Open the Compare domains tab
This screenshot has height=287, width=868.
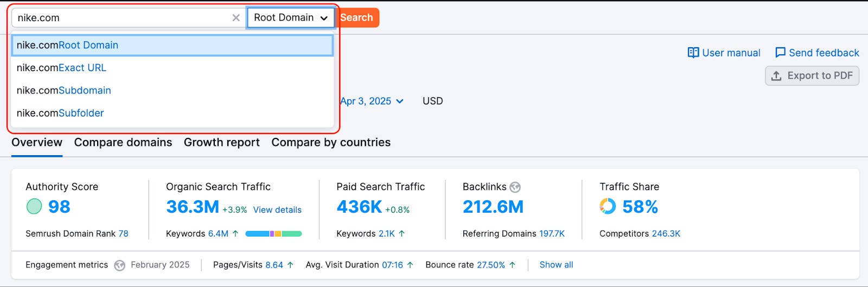coord(123,142)
